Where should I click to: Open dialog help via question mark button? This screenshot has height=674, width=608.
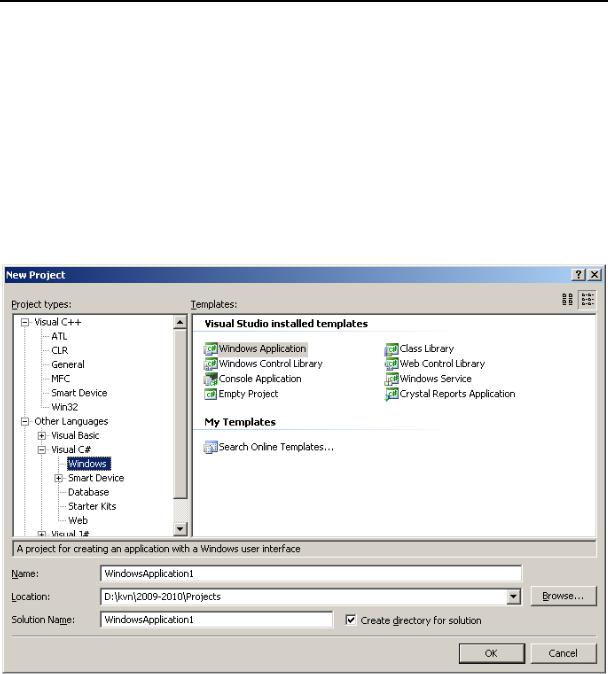coord(579,275)
